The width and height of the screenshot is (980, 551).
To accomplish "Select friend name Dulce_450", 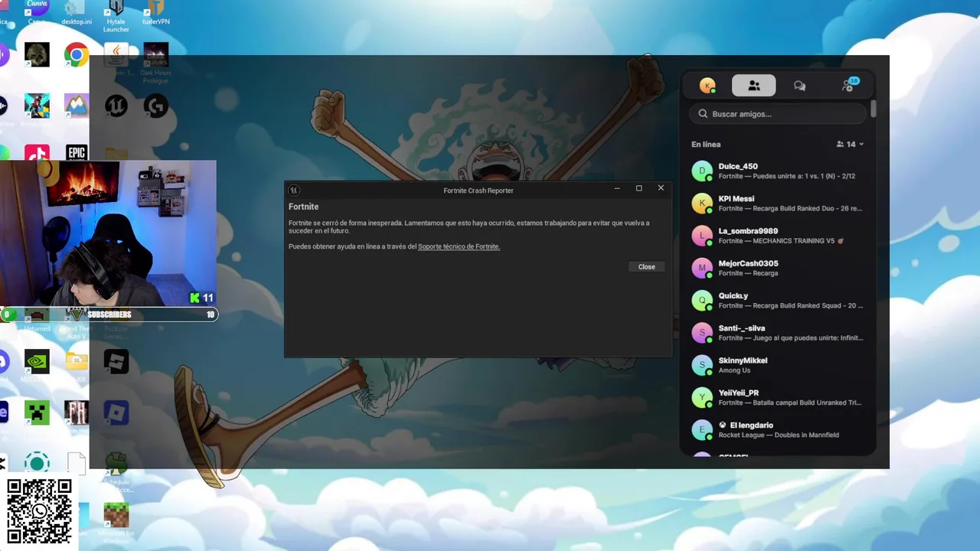I will (738, 166).
